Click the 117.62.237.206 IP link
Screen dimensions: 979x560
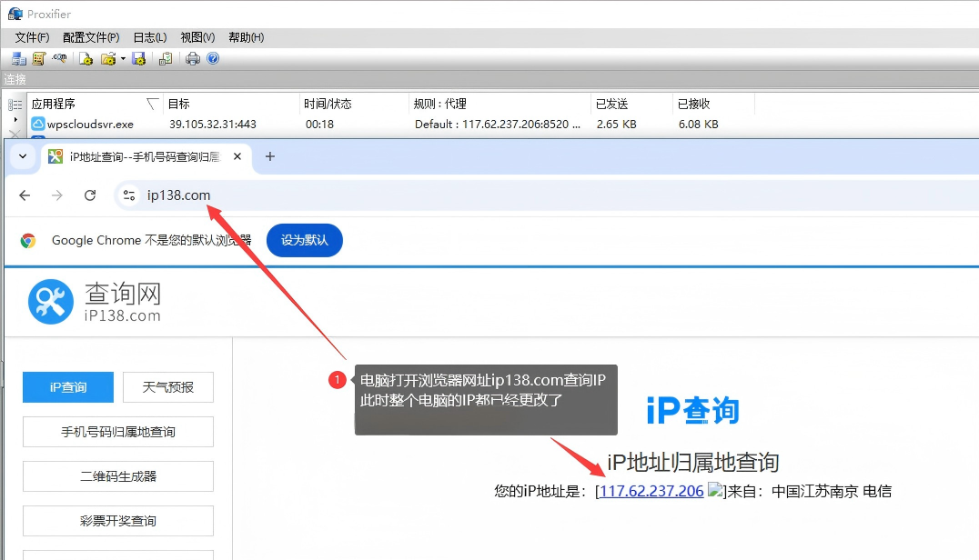pos(651,492)
